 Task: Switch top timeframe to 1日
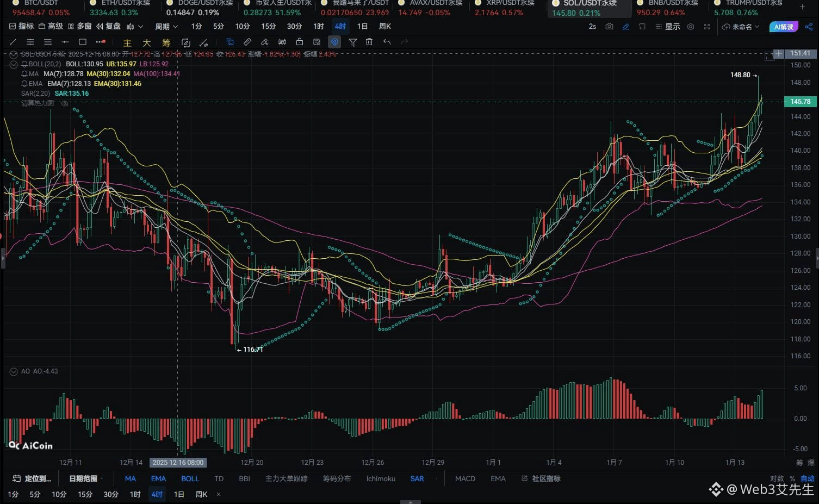tap(362, 26)
